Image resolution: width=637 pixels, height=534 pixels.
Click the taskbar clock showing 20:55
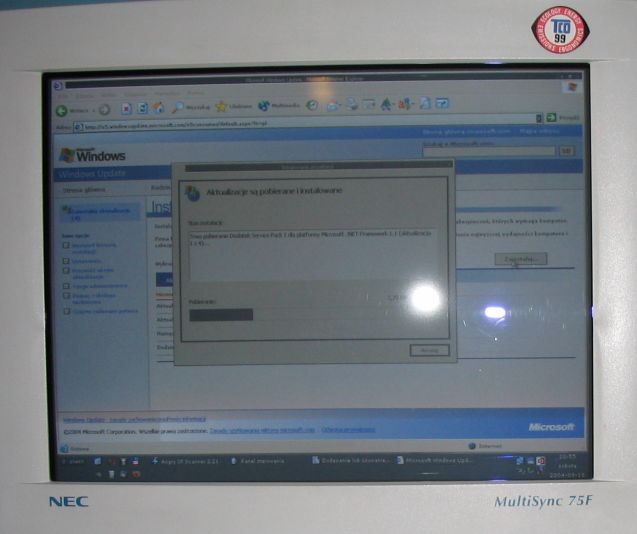(567, 457)
